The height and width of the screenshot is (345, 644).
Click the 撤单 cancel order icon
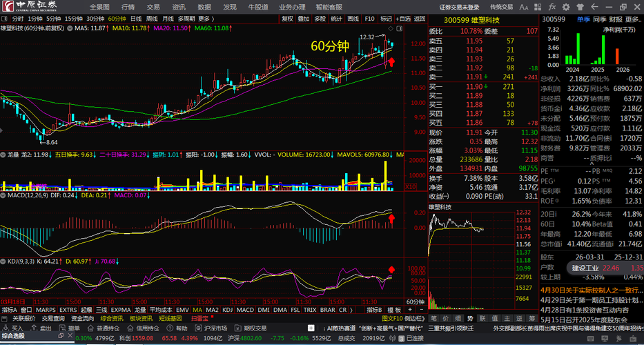click(62, 328)
